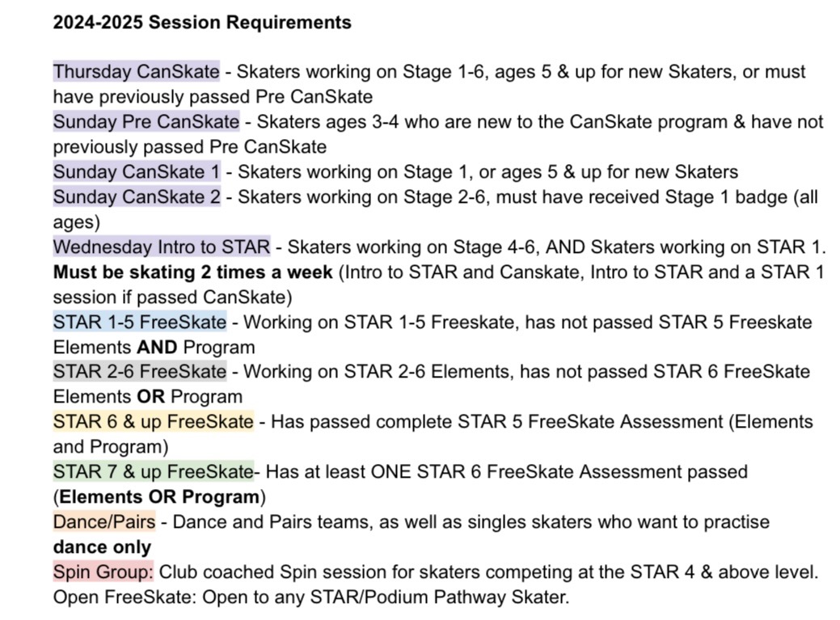Click the bold 'Elements OR Program' text
Viewport: 840px width, 620px height.
coord(159,497)
